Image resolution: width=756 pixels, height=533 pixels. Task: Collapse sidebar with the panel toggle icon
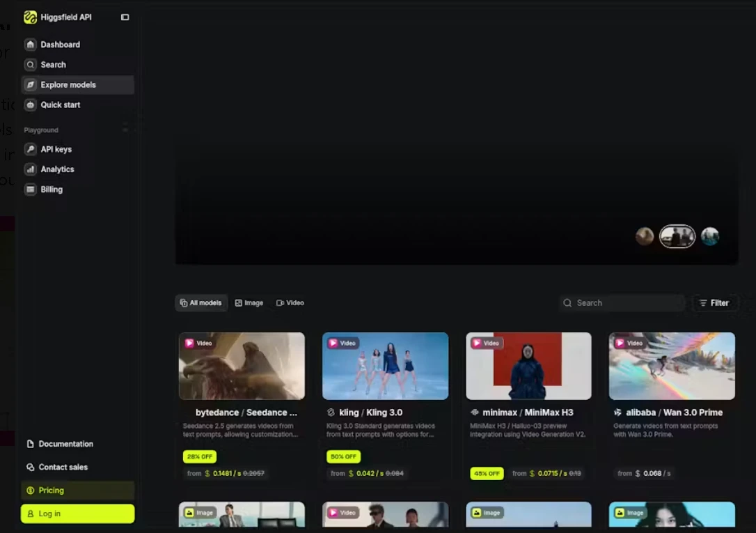125,17
